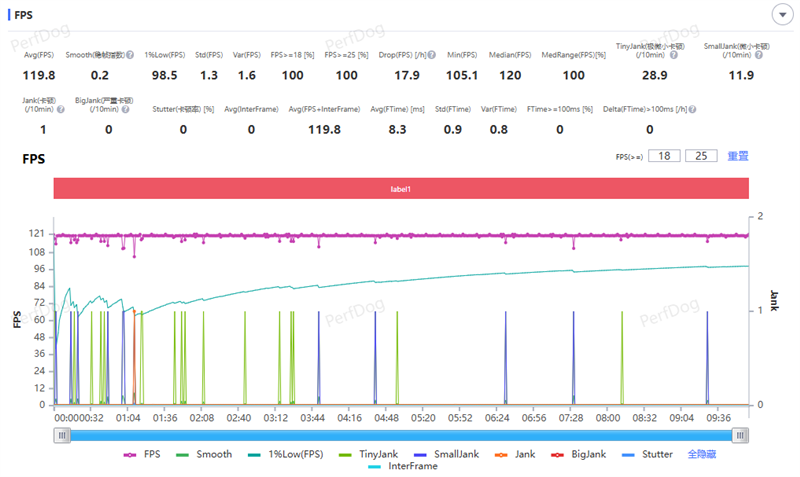Toggle Stutter legend entry
800x477 pixels.
click(x=647, y=454)
